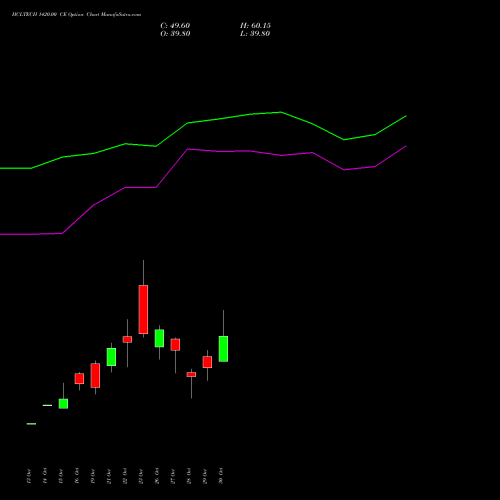Select the open value O: 39.80

tap(175, 34)
